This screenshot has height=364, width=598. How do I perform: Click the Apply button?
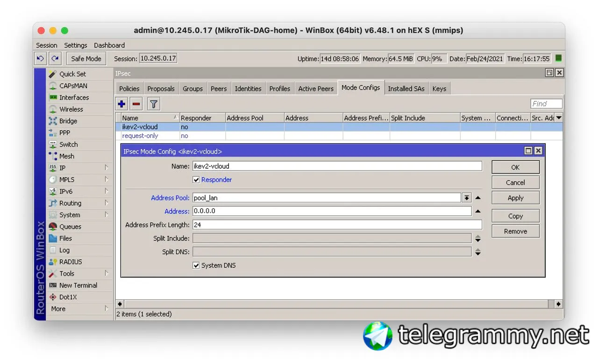(515, 198)
